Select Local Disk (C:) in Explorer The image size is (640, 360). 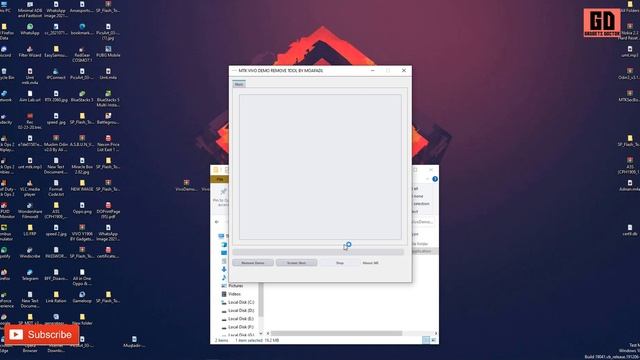click(241, 302)
